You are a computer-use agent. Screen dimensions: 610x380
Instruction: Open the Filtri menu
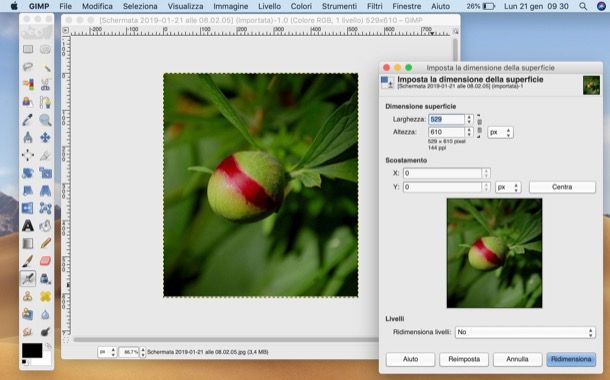tap(374, 6)
